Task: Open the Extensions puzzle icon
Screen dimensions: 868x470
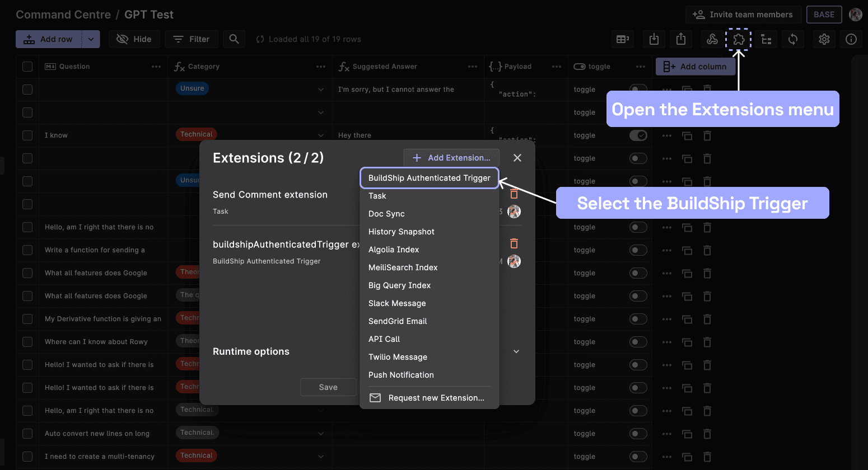Action: coord(739,39)
